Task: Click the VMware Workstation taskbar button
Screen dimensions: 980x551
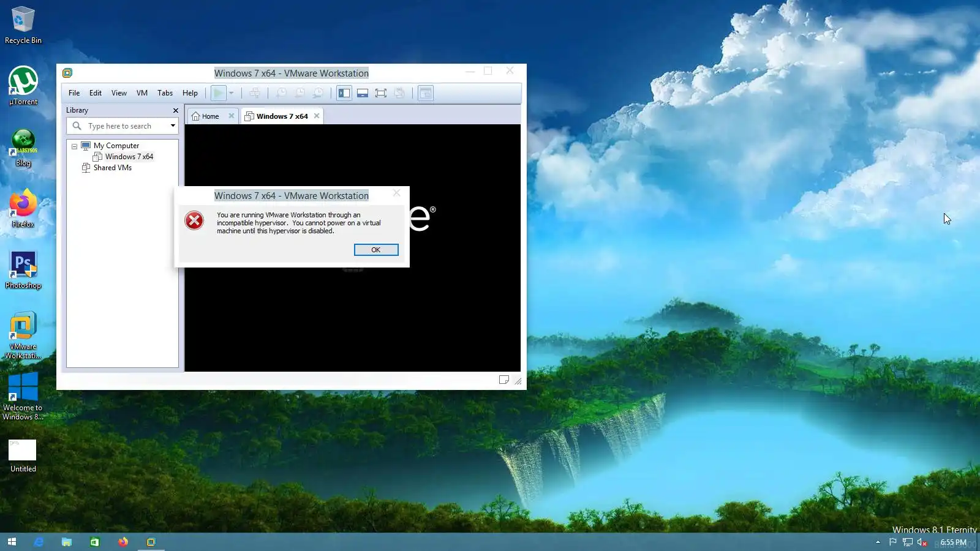Action: pos(151,542)
